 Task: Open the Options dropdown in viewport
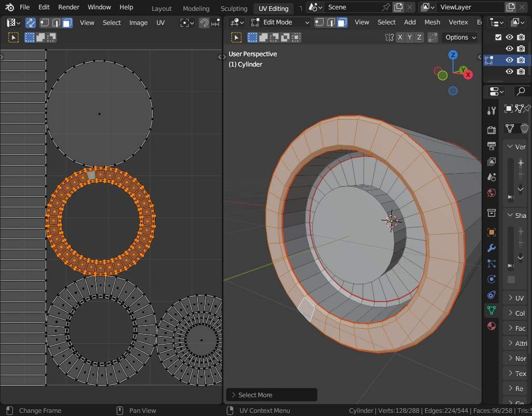[x=460, y=37]
